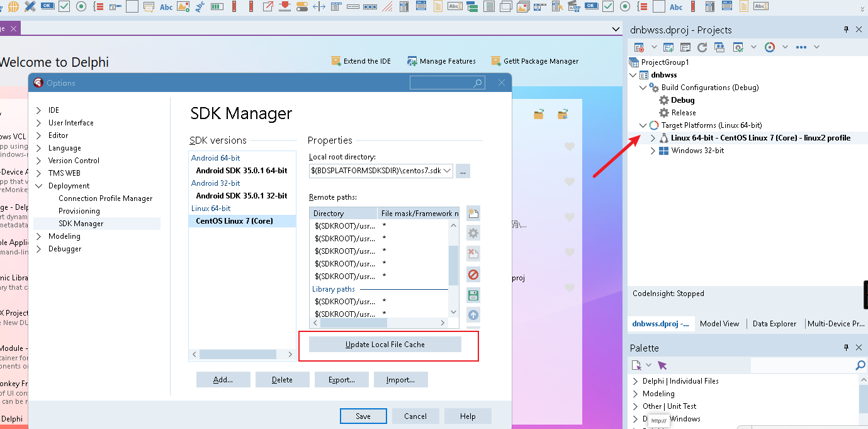868x429 pixels.
Task: Pick the toggle switch component in top toolbar
Action: (x=302, y=6)
